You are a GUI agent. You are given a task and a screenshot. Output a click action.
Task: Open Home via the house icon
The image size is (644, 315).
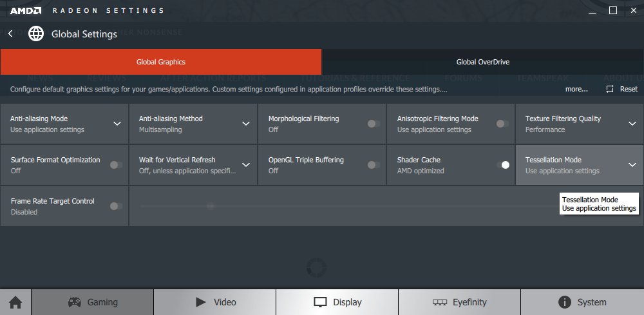[15, 302]
